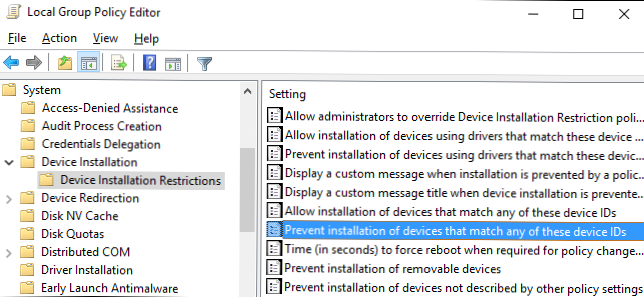Click the Forward arrow toolbar icon

click(34, 63)
